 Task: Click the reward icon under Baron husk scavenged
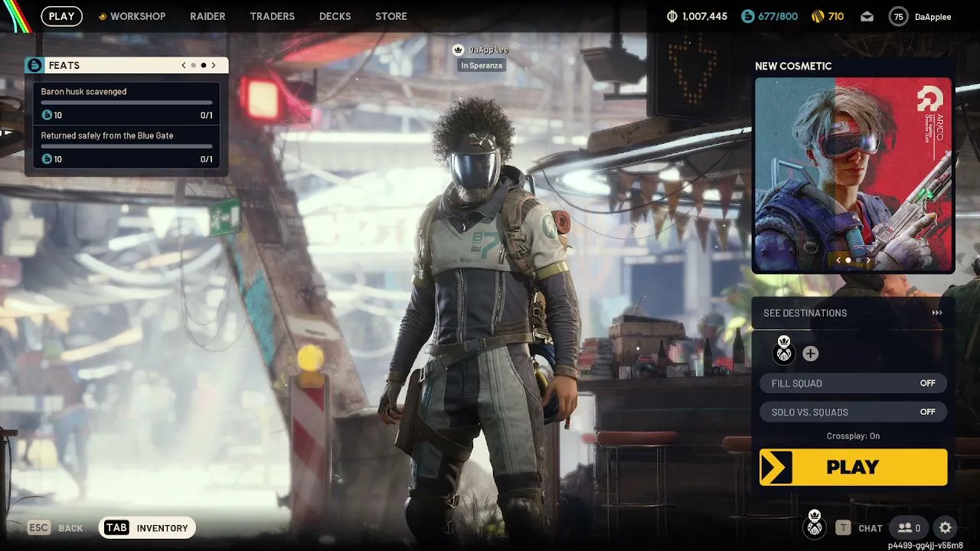click(x=47, y=115)
